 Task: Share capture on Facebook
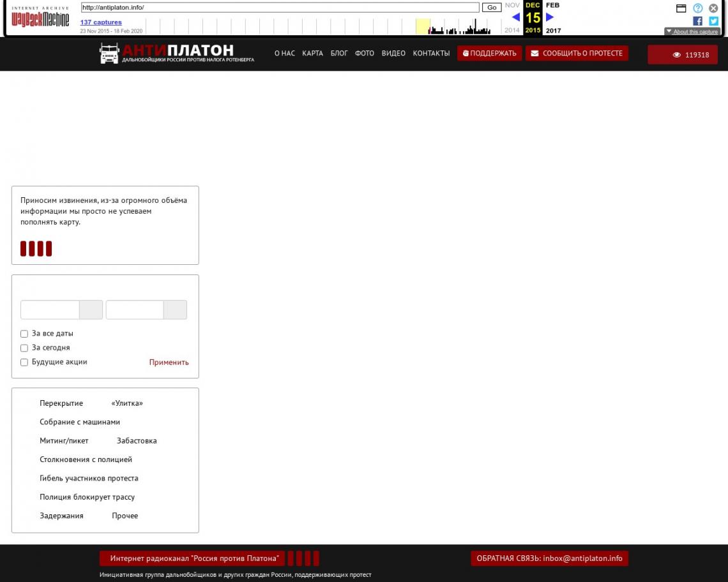click(697, 21)
